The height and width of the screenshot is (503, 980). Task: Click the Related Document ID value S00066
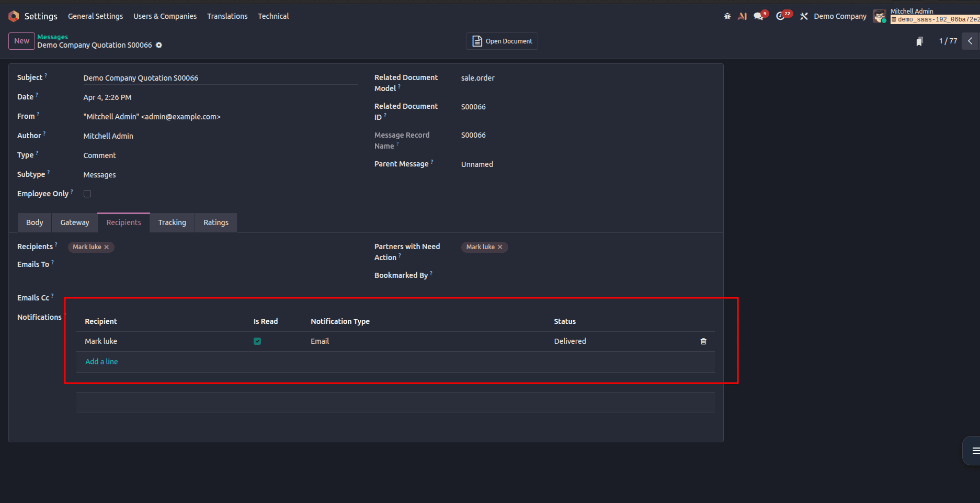(473, 107)
